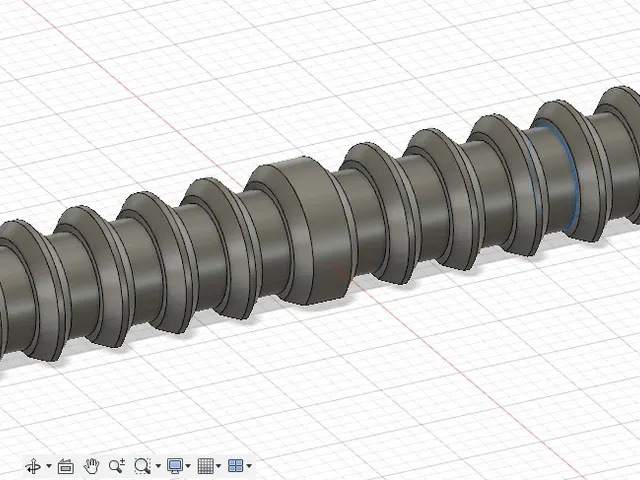Choose the Zoom plus-minus tool

117,466
